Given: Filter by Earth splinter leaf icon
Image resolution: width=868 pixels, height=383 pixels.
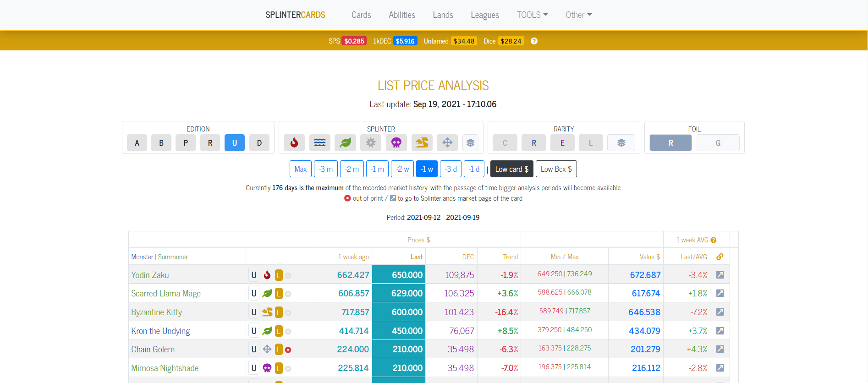Looking at the screenshot, I should click(x=346, y=143).
